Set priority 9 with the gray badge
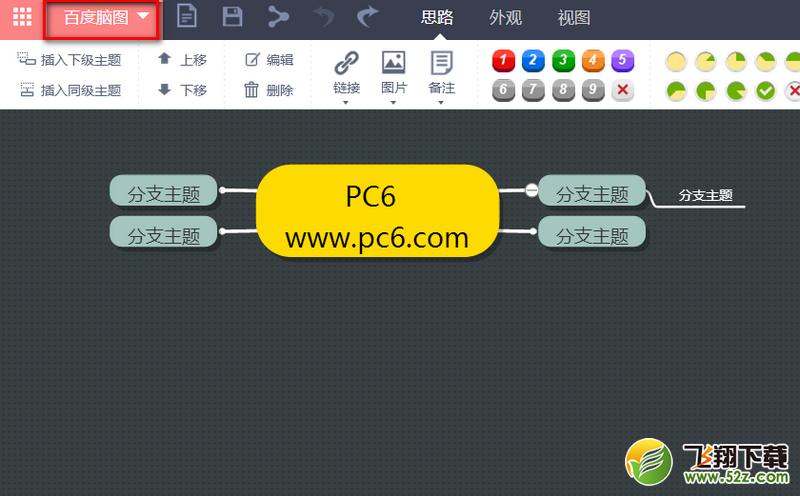This screenshot has width=800, height=496. pyautogui.click(x=592, y=90)
